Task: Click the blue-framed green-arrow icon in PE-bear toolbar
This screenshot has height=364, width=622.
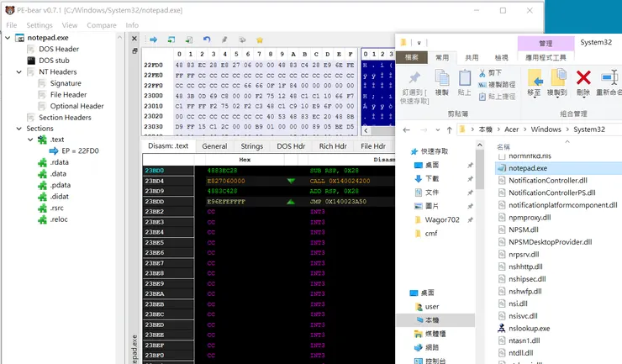Action: coord(171,40)
